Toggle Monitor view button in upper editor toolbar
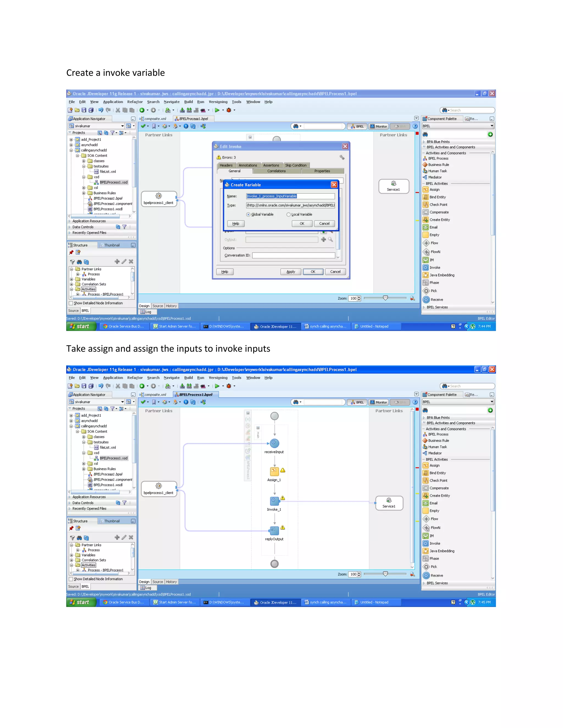 pyautogui.click(x=379, y=126)
